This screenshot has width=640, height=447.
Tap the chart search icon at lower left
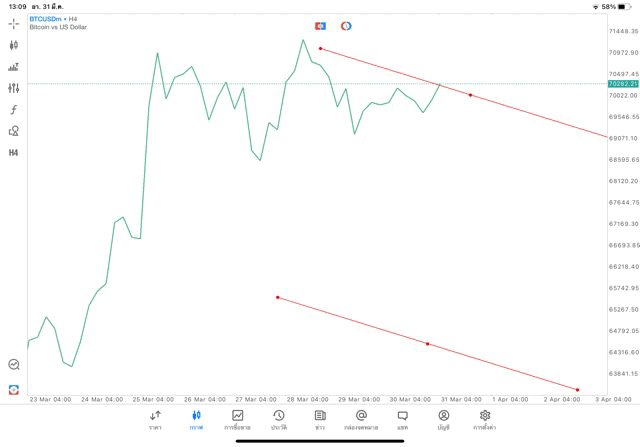pyautogui.click(x=14, y=365)
